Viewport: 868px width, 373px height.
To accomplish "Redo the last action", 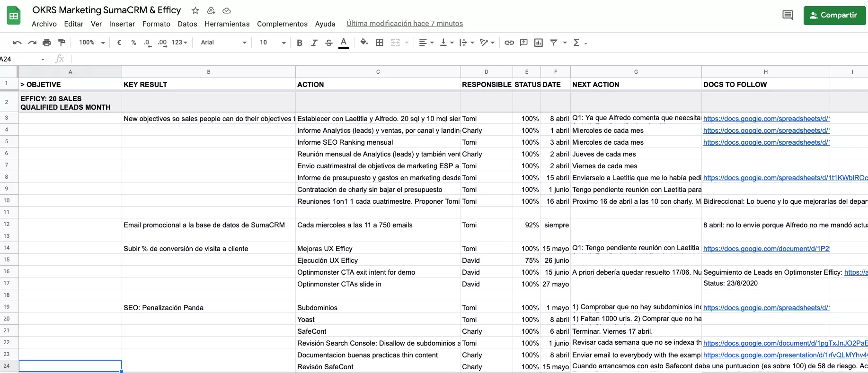I will [32, 43].
